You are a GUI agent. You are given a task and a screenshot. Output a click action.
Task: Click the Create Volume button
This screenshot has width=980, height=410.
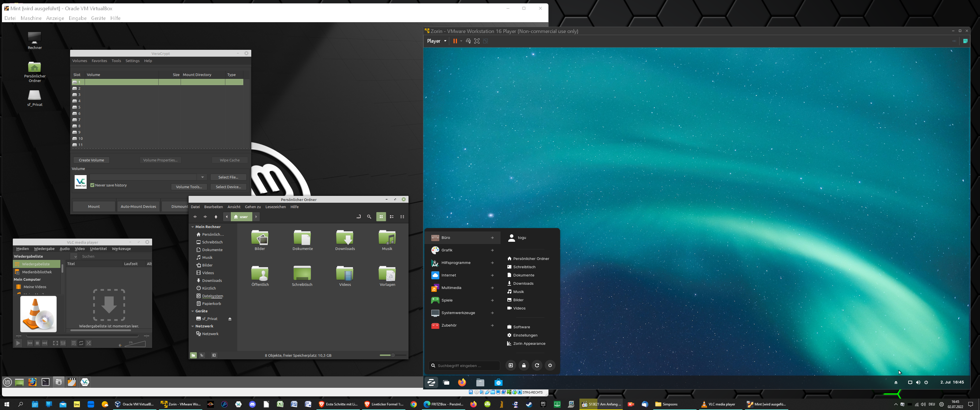click(91, 160)
